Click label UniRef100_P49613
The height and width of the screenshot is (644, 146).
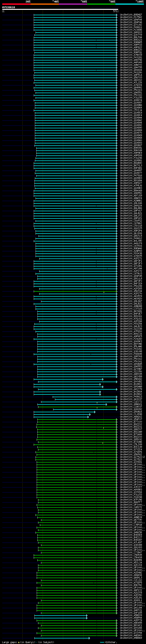[x=131, y=397]
